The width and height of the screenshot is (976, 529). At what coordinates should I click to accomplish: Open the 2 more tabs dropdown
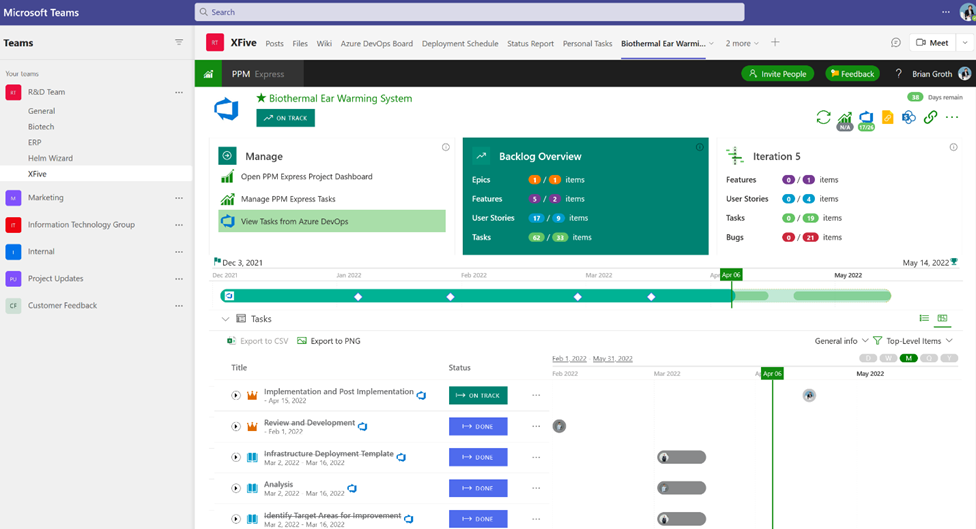742,44
